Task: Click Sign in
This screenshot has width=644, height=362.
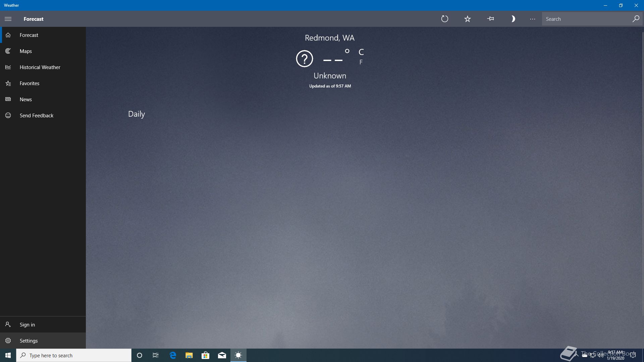Action: tap(43, 324)
